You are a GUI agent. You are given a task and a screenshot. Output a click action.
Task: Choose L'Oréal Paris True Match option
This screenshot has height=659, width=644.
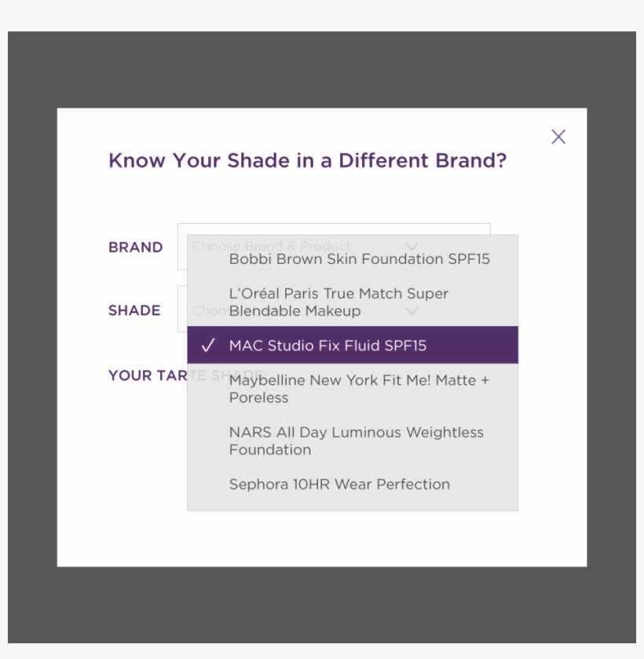[353, 302]
